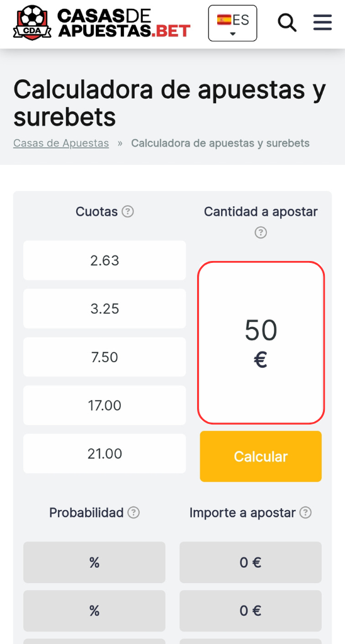Click the help icon next to Cuotas
345x644 pixels.
(x=128, y=212)
